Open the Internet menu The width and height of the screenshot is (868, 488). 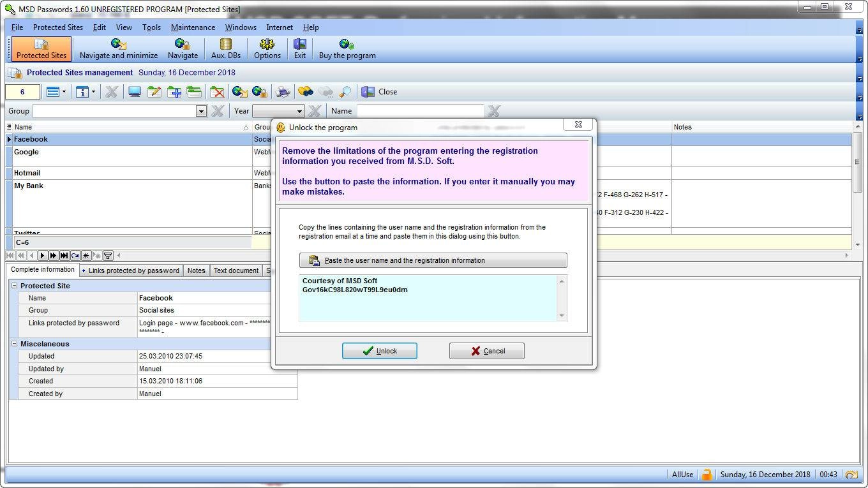coord(280,27)
